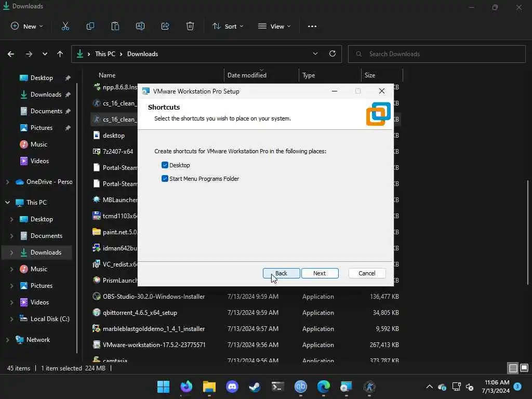This screenshot has width=532, height=399.
Task: Click the volume muted tray icon
Action: point(470,387)
